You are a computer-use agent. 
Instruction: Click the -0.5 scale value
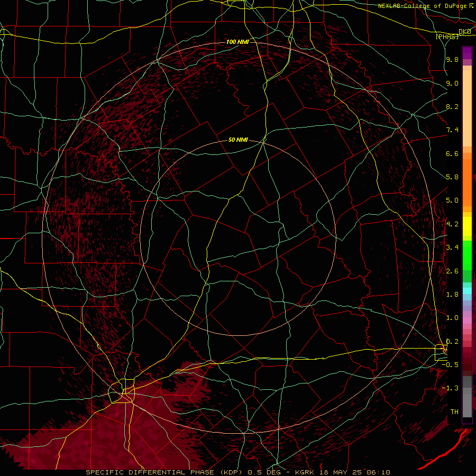coord(451,365)
